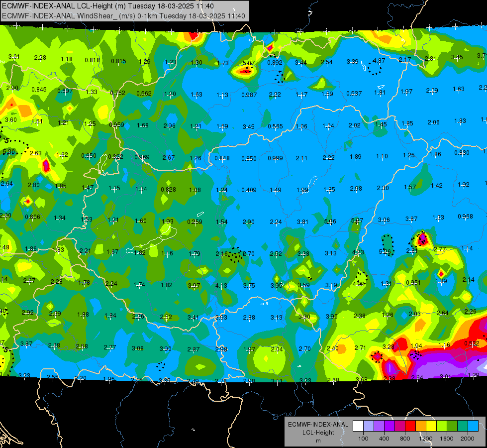Click the wind shear value 3.28
487x448 pixels.
(x=388, y=346)
